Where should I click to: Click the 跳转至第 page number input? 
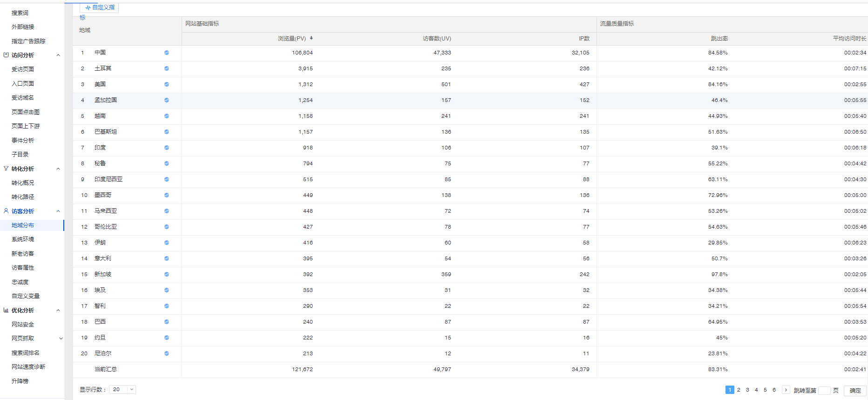(x=824, y=390)
